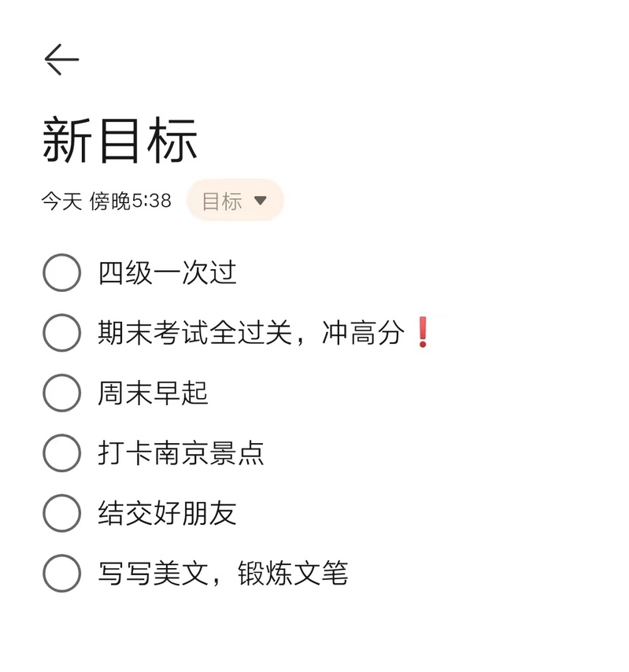
Task: Open the 目标 category label
Action: coord(235,201)
